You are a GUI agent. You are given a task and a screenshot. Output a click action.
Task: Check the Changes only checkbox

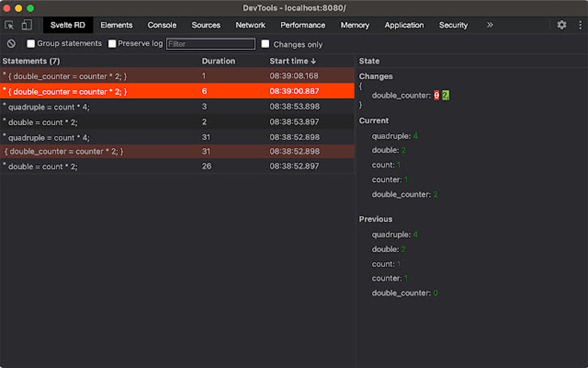coord(265,44)
